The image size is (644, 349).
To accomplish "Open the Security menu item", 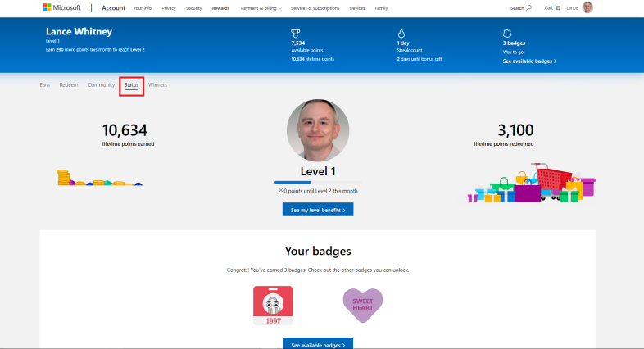I will (194, 8).
